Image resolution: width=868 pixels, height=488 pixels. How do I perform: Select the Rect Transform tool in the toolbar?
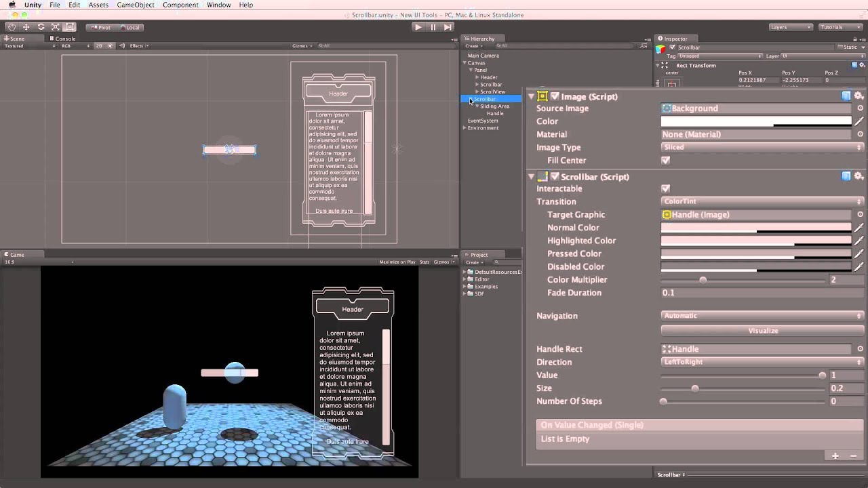tap(70, 27)
